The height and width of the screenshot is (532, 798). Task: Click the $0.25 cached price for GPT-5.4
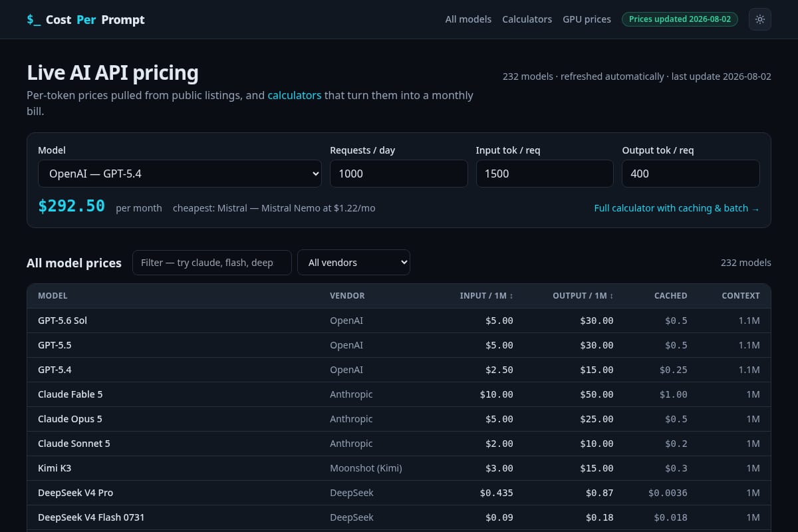673,370
